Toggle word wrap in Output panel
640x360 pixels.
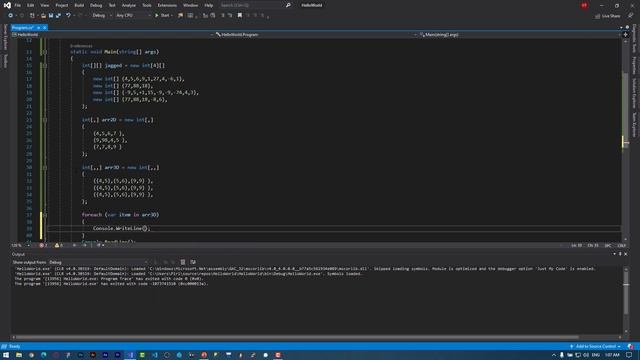[x=193, y=262]
